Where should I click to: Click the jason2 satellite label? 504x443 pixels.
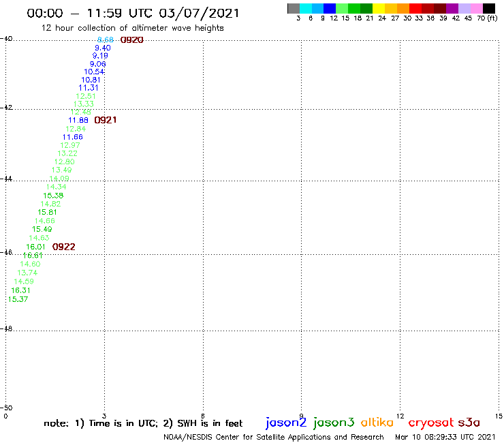point(286,423)
